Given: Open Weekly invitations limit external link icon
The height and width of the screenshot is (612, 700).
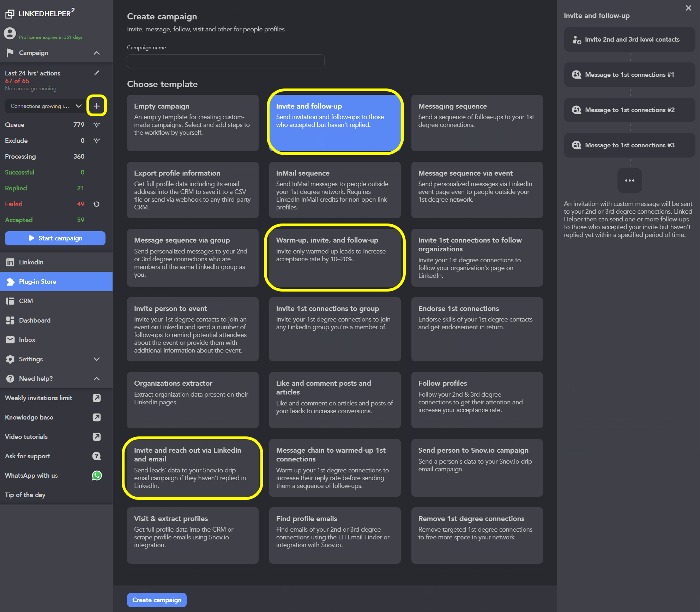Looking at the screenshot, I should [x=97, y=398].
